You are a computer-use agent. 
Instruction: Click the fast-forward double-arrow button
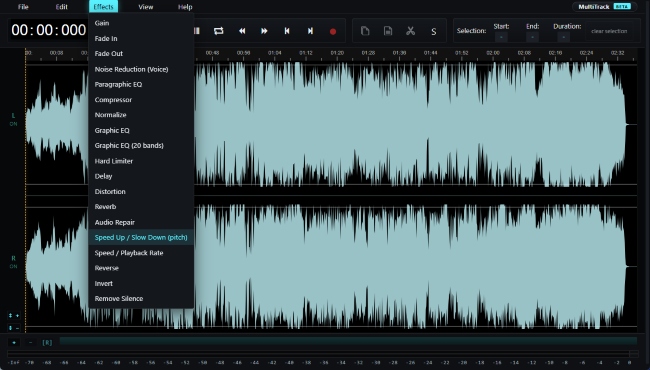click(264, 31)
